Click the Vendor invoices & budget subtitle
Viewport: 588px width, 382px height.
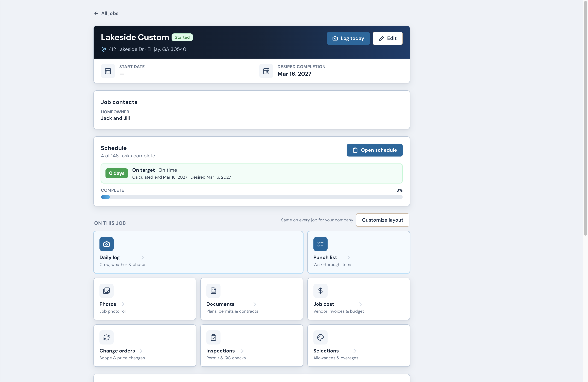pyautogui.click(x=339, y=311)
